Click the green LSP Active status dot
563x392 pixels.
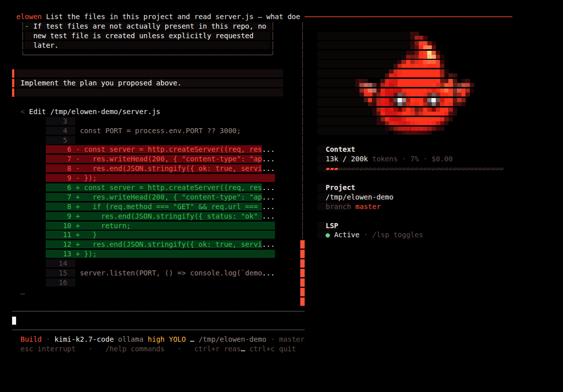pos(327,235)
